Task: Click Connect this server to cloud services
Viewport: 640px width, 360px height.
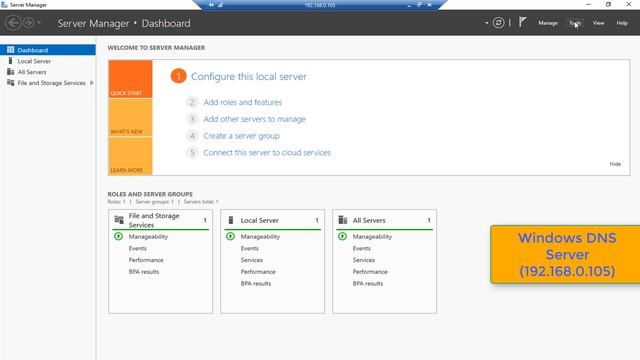Action: coord(267,153)
